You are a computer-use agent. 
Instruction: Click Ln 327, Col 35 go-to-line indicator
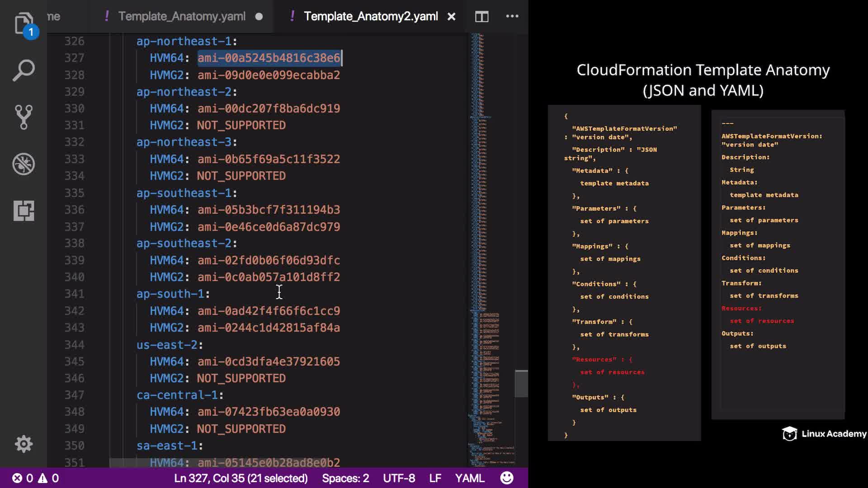[x=241, y=478]
